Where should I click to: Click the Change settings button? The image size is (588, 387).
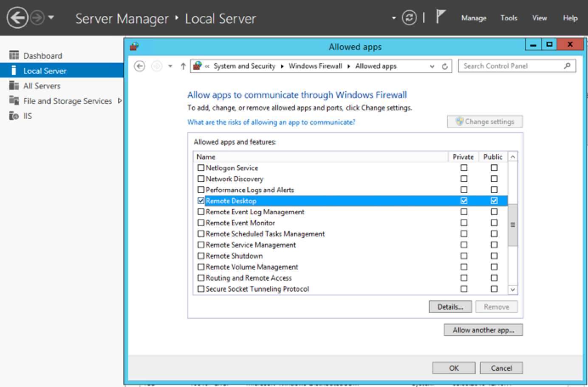point(485,121)
